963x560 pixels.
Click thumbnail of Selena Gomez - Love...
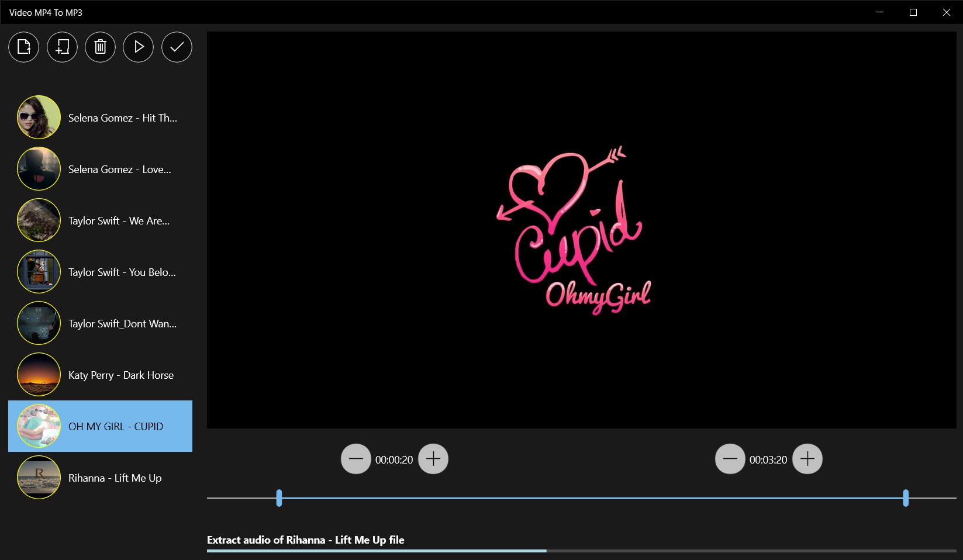tap(39, 169)
